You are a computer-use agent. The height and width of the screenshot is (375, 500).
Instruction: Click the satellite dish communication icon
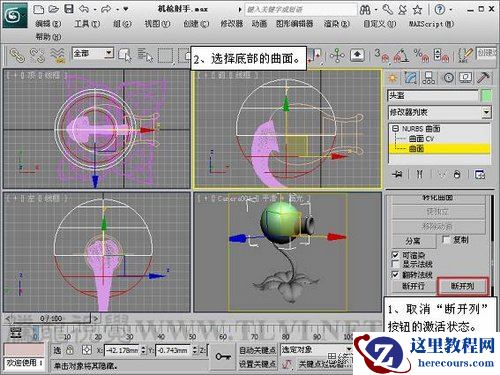pyautogui.click(x=402, y=10)
